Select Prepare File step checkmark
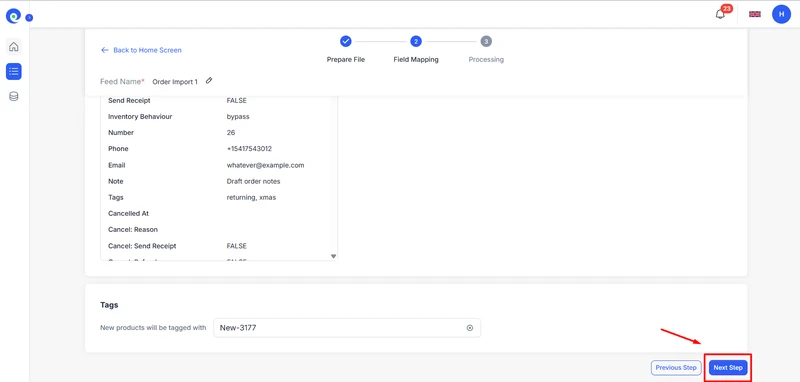 (345, 41)
